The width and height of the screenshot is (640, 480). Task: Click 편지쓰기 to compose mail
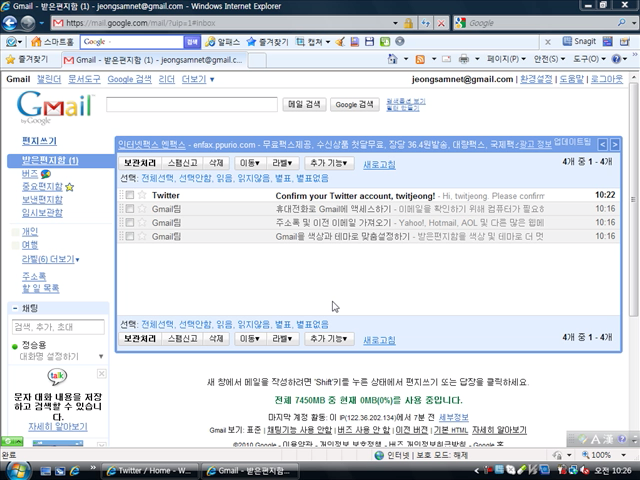[39, 141]
